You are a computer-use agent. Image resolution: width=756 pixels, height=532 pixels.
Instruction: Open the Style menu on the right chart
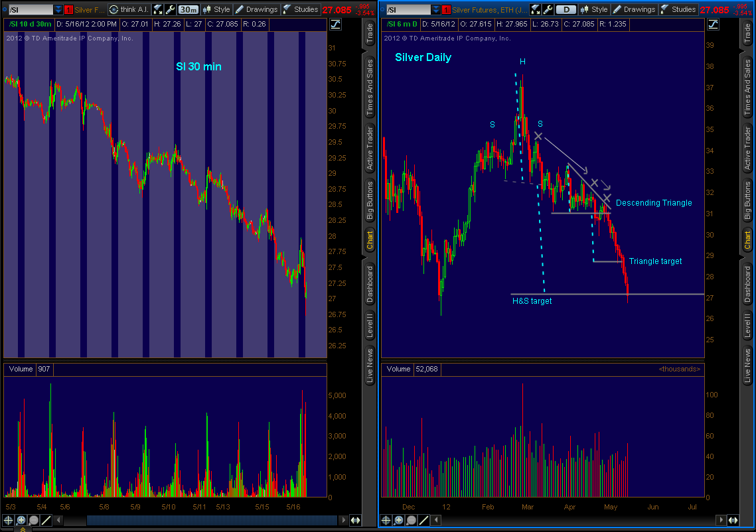tap(593, 9)
